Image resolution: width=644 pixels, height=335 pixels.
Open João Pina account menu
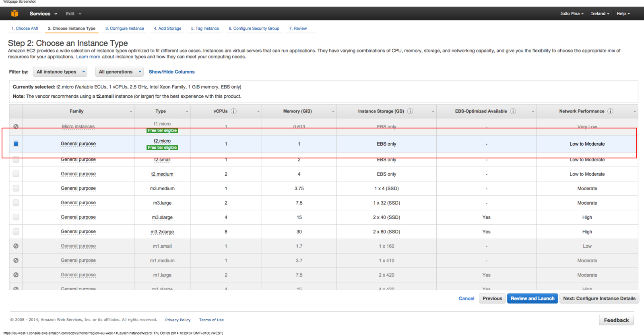pos(572,14)
